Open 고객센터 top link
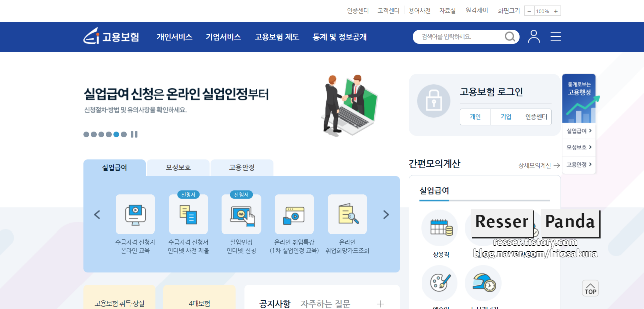This screenshot has width=644, height=309. (x=388, y=10)
